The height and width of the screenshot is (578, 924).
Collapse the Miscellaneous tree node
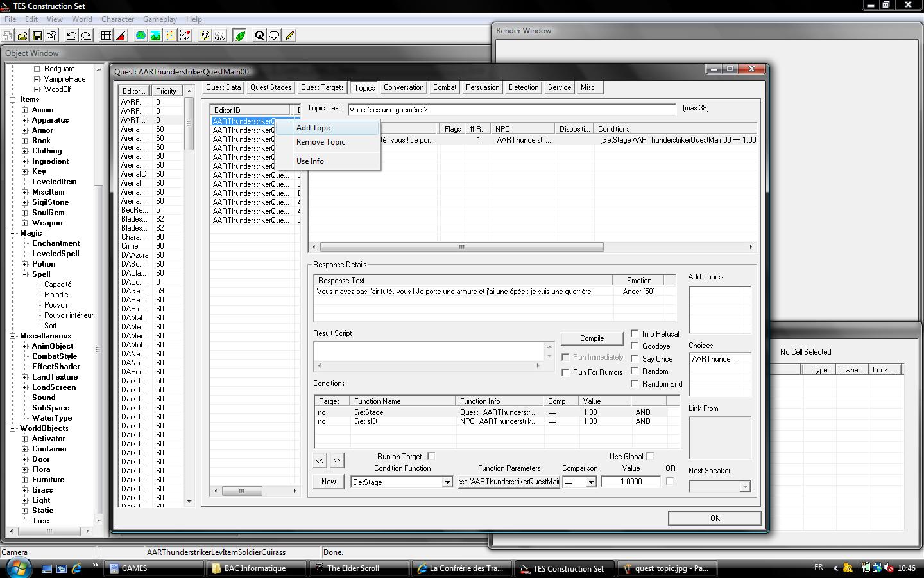click(x=13, y=336)
